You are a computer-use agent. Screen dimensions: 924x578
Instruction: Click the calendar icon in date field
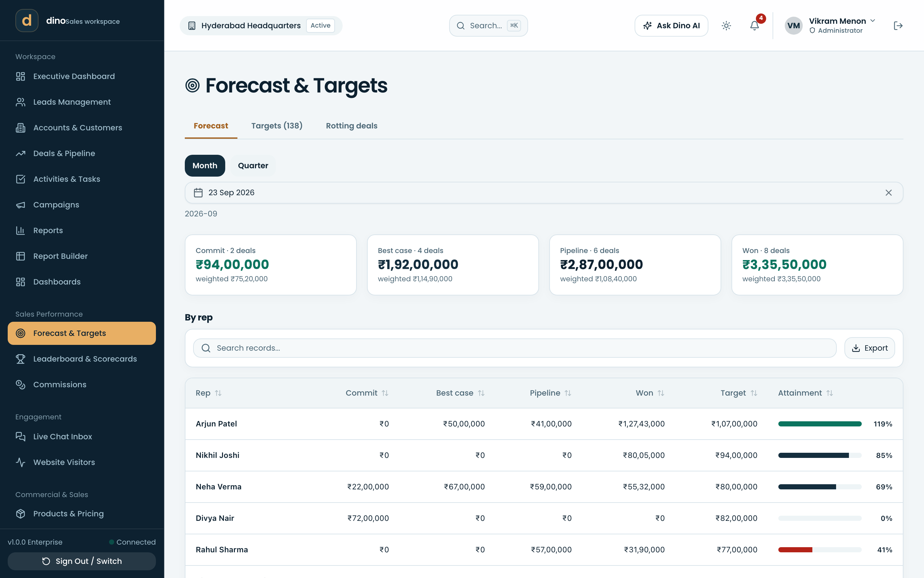coord(198,193)
